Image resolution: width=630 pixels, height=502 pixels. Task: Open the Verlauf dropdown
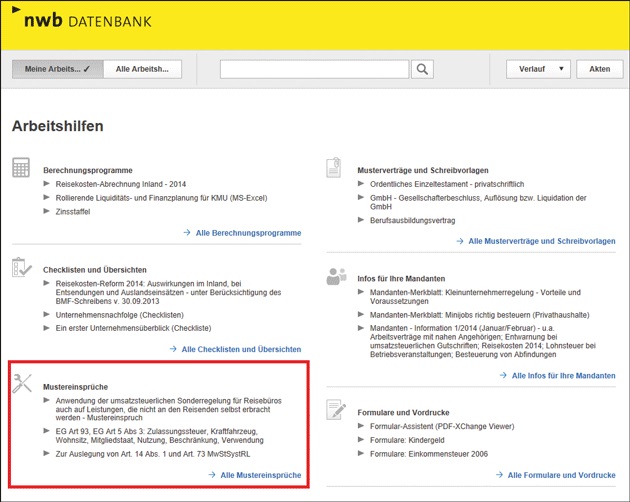(x=538, y=69)
